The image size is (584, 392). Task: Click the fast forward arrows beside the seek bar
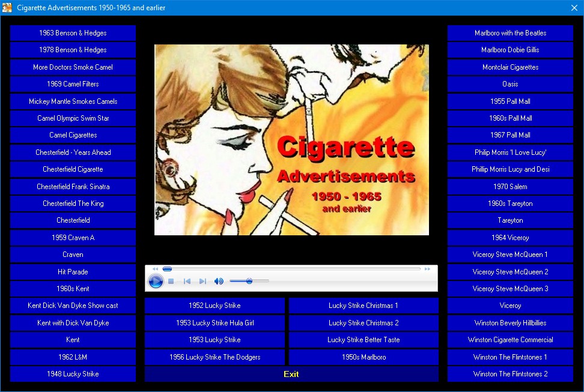pos(427,269)
